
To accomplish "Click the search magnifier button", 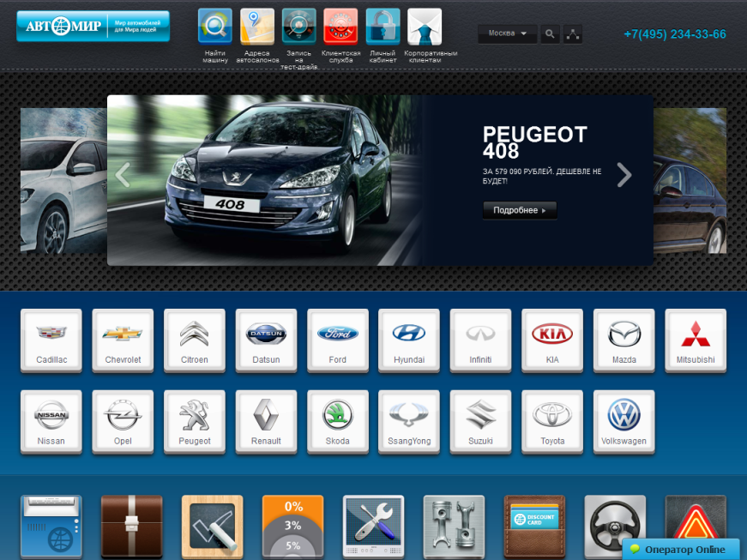I will click(550, 33).
